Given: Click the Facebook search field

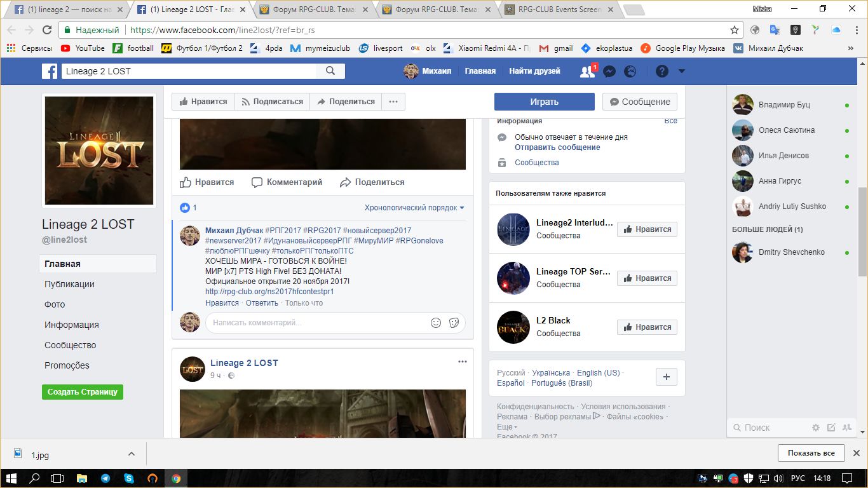Looking at the screenshot, I should point(189,71).
